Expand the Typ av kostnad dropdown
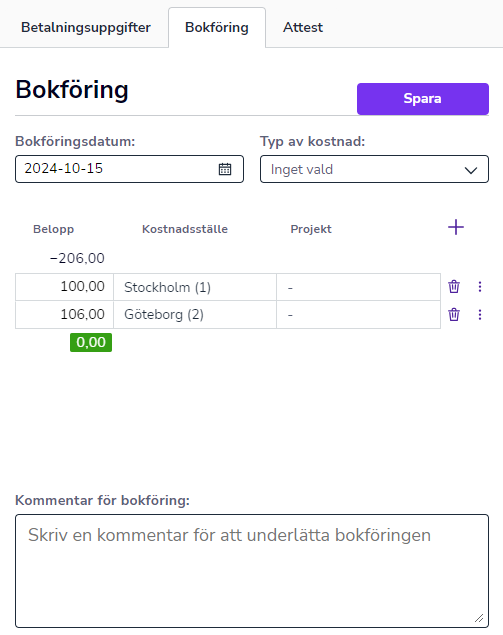The height and width of the screenshot is (635, 503). (374, 169)
